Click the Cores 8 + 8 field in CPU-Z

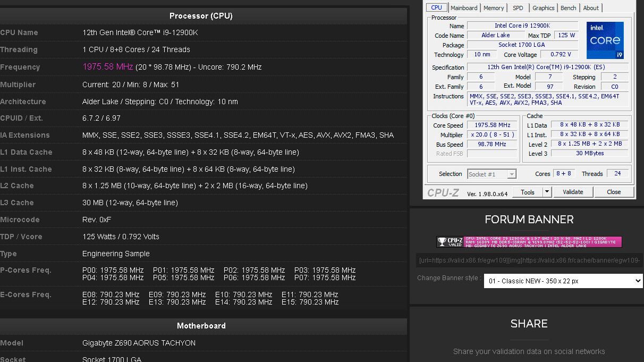point(563,173)
